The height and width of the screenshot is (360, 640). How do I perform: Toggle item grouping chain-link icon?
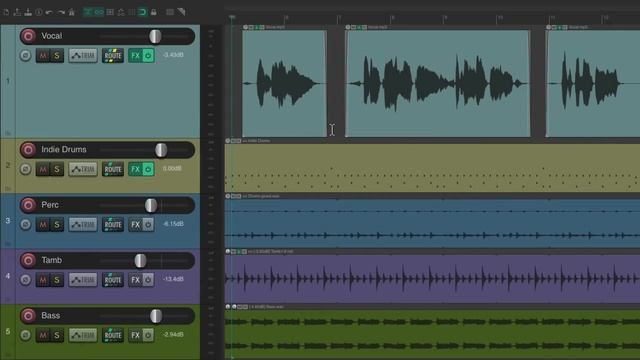click(99, 12)
